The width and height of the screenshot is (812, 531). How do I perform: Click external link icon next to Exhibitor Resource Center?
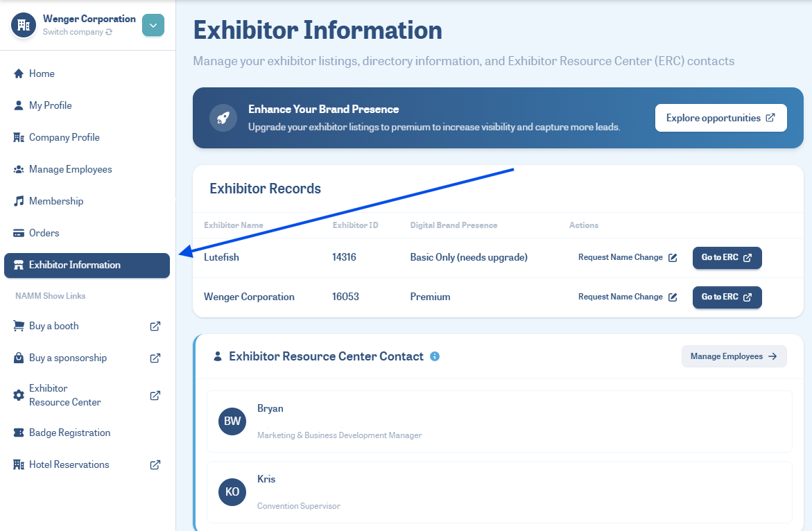(x=155, y=395)
